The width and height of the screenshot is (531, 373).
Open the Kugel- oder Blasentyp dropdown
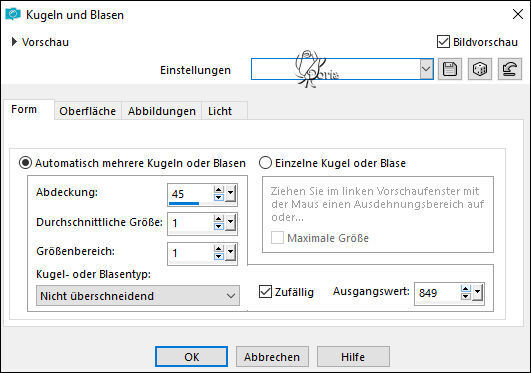click(138, 296)
